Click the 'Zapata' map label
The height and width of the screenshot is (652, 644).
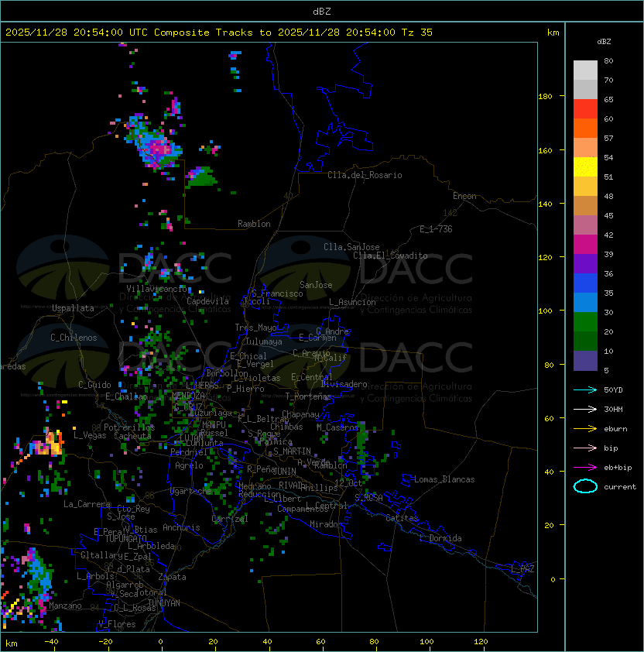(x=172, y=577)
